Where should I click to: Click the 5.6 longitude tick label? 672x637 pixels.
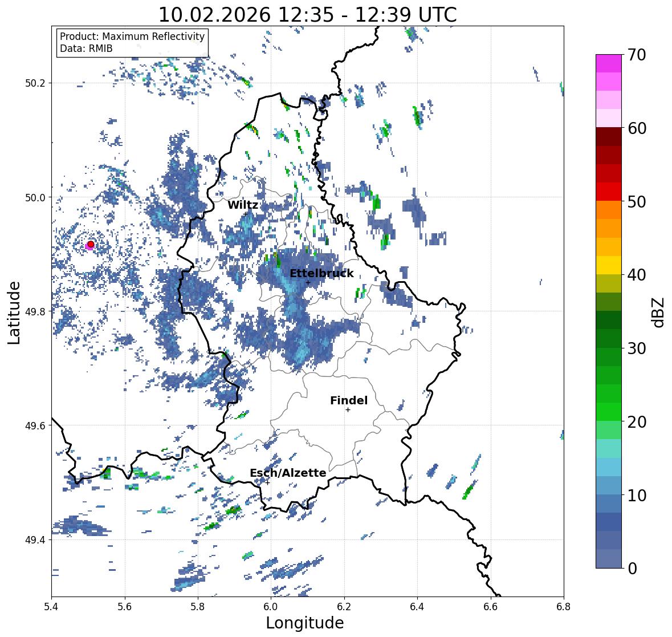(x=125, y=607)
